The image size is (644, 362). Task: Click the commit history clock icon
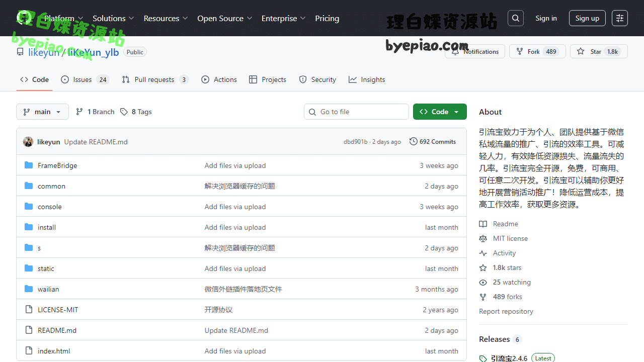414,142
